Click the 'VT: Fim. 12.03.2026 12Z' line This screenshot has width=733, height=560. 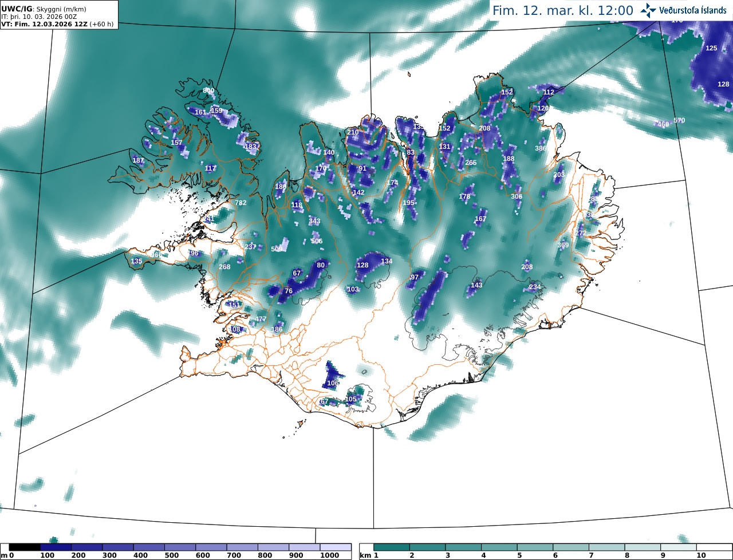(x=45, y=25)
